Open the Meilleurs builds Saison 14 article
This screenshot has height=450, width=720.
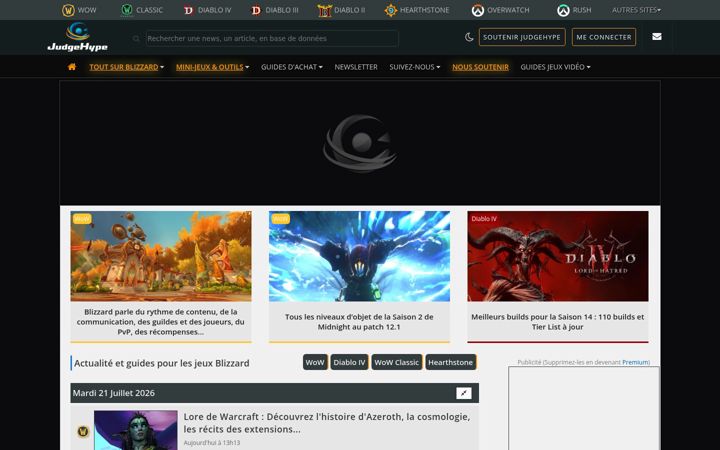557,322
